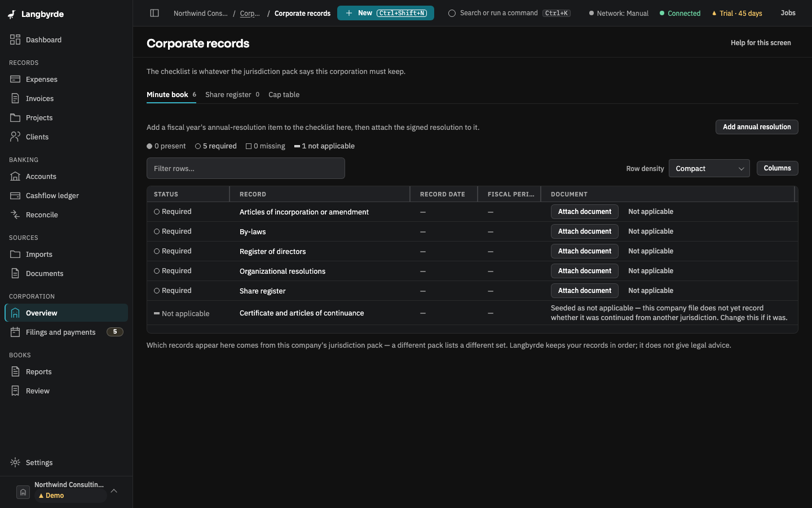The image size is (812, 508).
Task: Expand the collapsed Corp... breadcrumb
Action: tap(250, 14)
